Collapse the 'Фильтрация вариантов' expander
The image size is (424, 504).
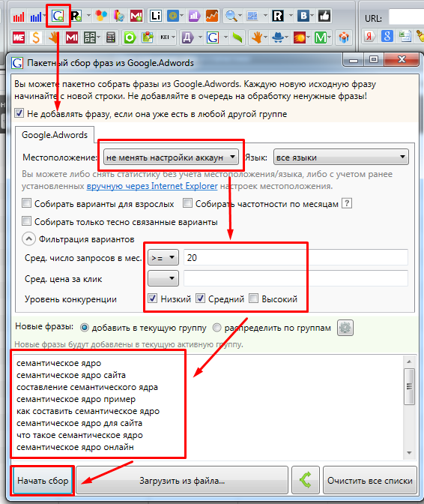coord(28,238)
